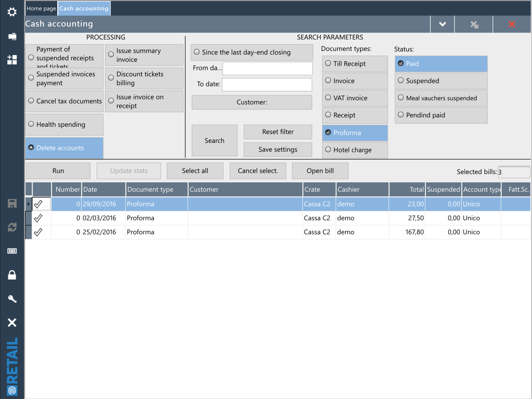Screen dimensions: 532x399
Task: Click the Open bill button
Action: click(x=320, y=171)
